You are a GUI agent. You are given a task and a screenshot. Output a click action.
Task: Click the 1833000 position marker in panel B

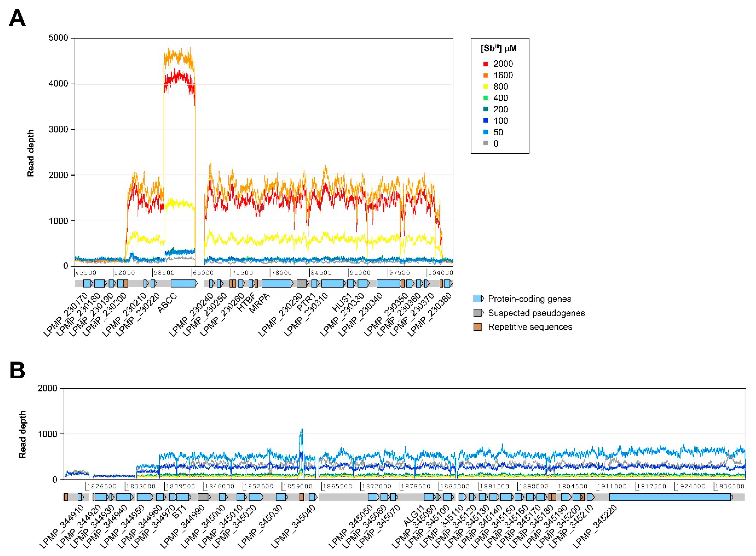pyautogui.click(x=140, y=486)
